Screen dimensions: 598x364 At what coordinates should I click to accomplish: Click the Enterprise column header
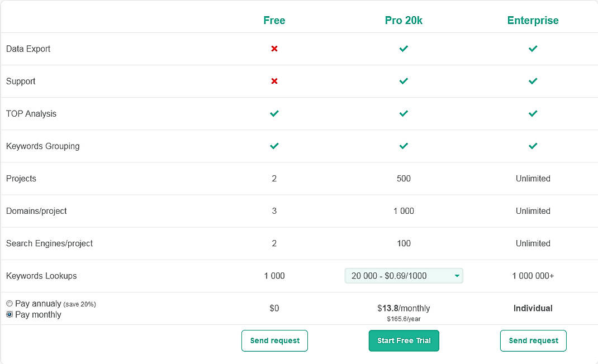(x=533, y=20)
